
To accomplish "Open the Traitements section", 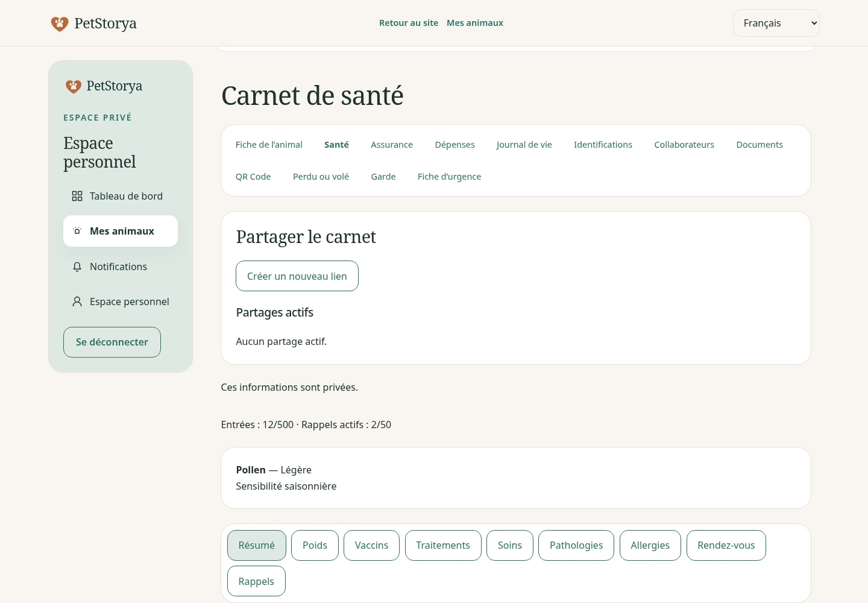I will pos(443,546).
